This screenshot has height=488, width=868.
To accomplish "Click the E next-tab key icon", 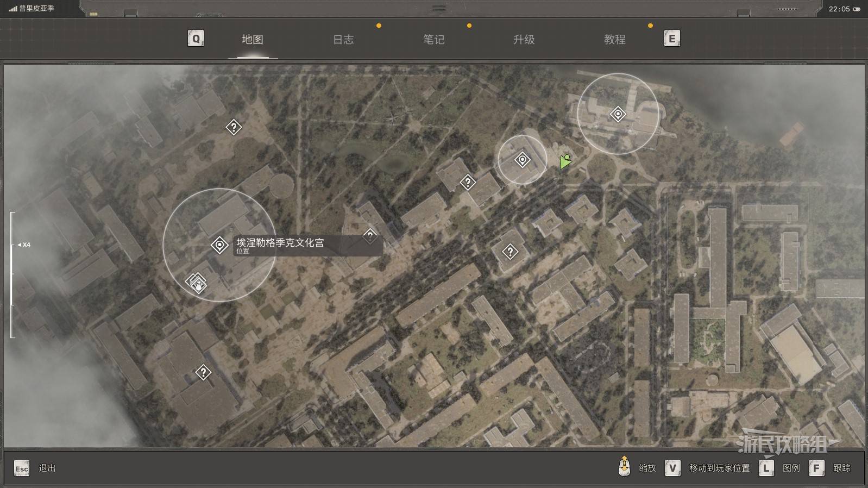I will 672,39.
